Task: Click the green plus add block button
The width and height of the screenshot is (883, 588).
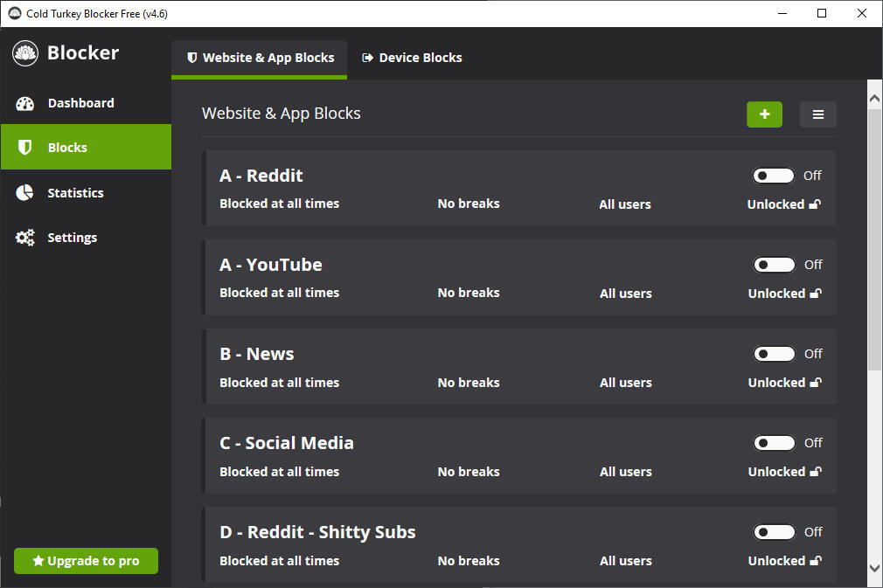Action: pyautogui.click(x=764, y=114)
